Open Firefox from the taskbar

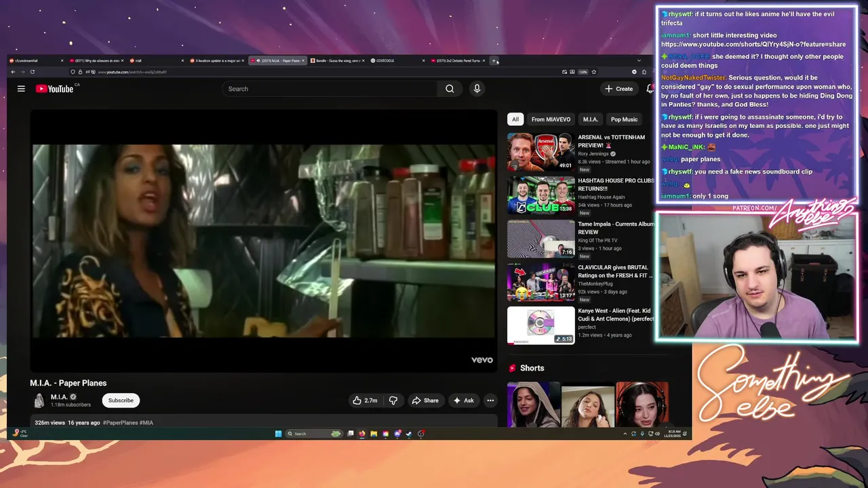(x=362, y=434)
